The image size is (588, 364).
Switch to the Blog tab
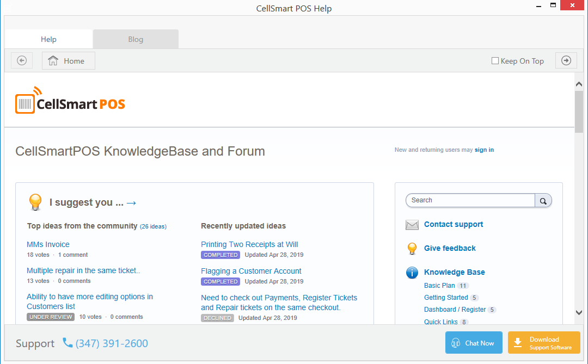136,39
